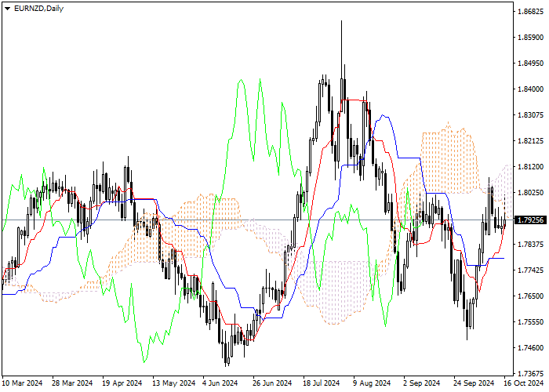This screenshot has height=392, width=549.
Task: Click the 1.85900 price axis label
Action: point(530,38)
